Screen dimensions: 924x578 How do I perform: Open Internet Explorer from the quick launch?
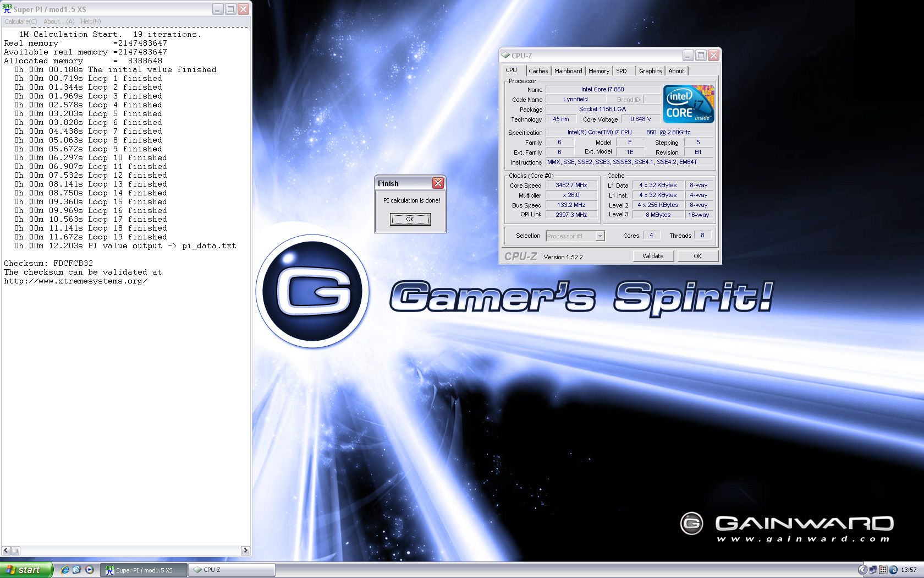(x=64, y=570)
